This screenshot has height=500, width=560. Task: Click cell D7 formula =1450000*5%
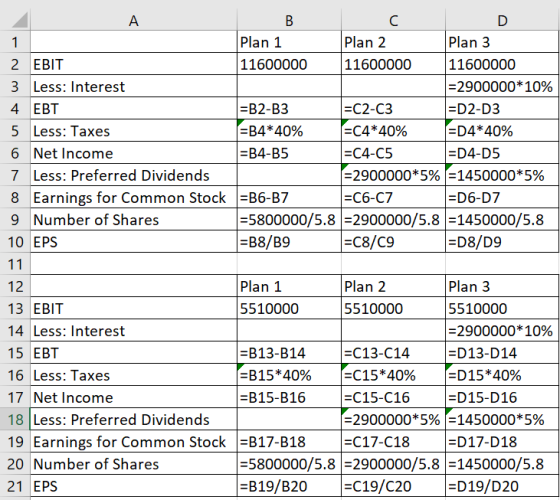(x=502, y=175)
